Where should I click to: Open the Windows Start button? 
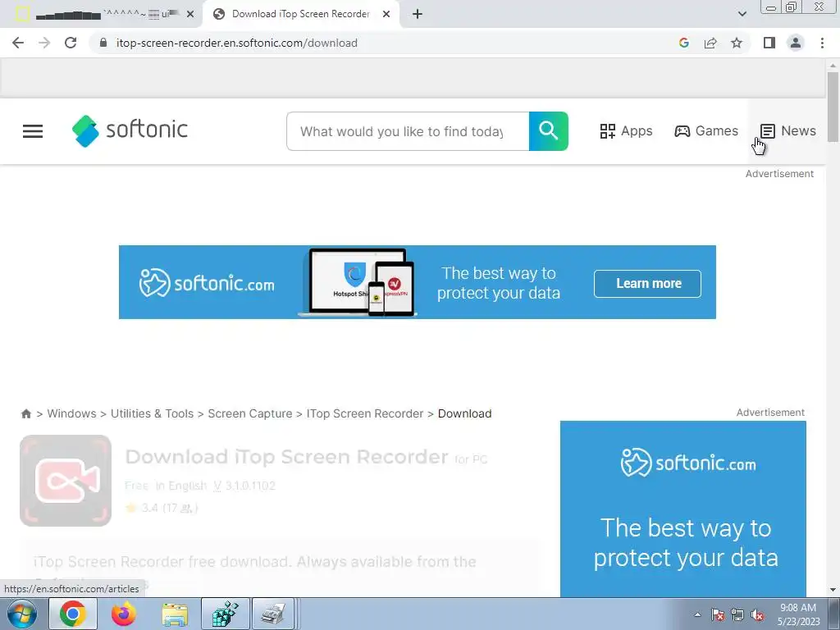21,614
